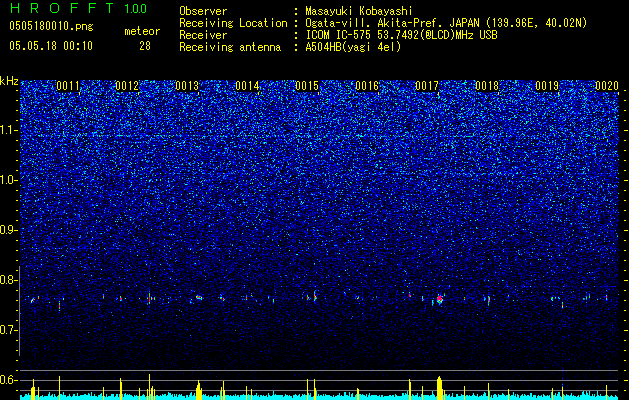The height and width of the screenshot is (400, 629).
Task: Click the Observer label
Action: pos(203,11)
